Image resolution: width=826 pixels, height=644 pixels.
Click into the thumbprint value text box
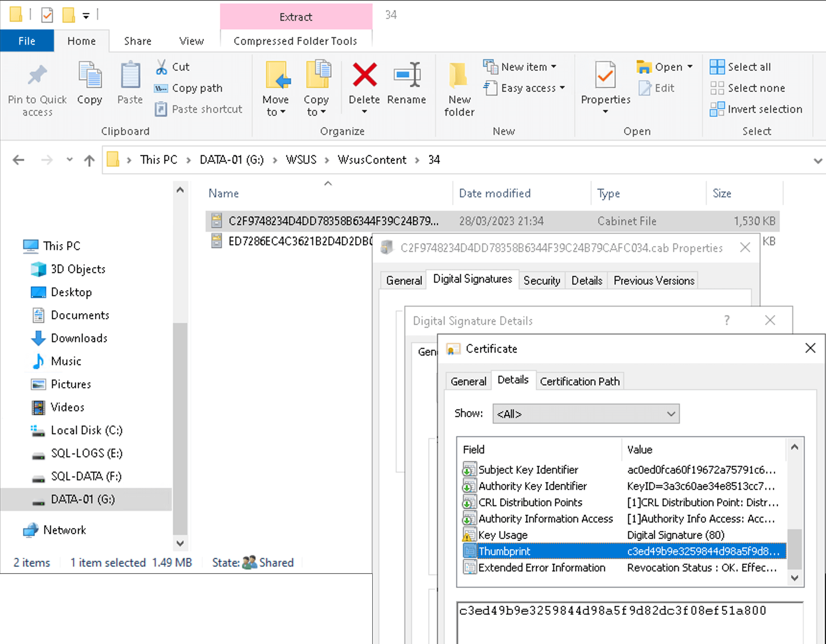pyautogui.click(x=630, y=622)
